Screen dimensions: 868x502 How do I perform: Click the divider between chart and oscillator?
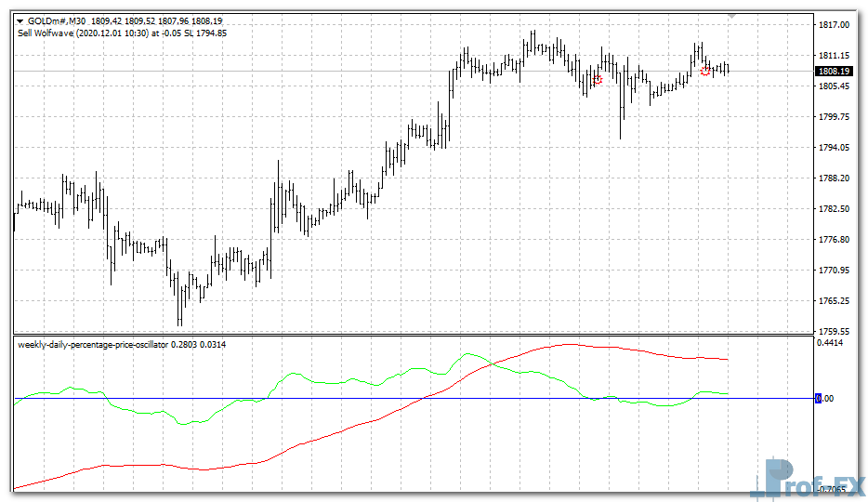click(409, 335)
